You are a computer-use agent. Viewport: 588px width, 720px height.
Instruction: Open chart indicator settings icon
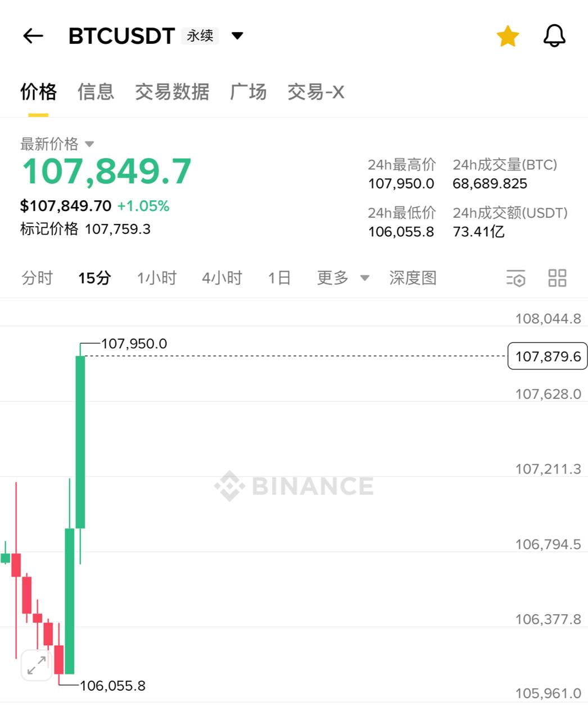(x=515, y=278)
